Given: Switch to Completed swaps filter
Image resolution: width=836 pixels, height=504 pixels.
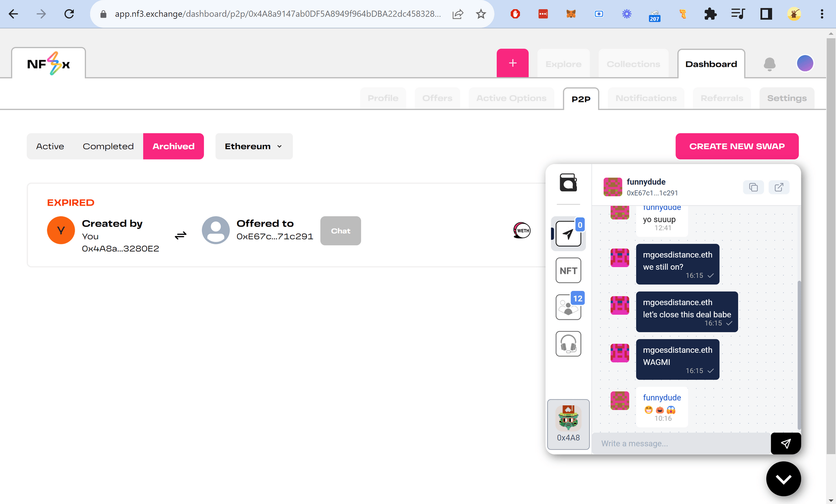Looking at the screenshot, I should 108,146.
